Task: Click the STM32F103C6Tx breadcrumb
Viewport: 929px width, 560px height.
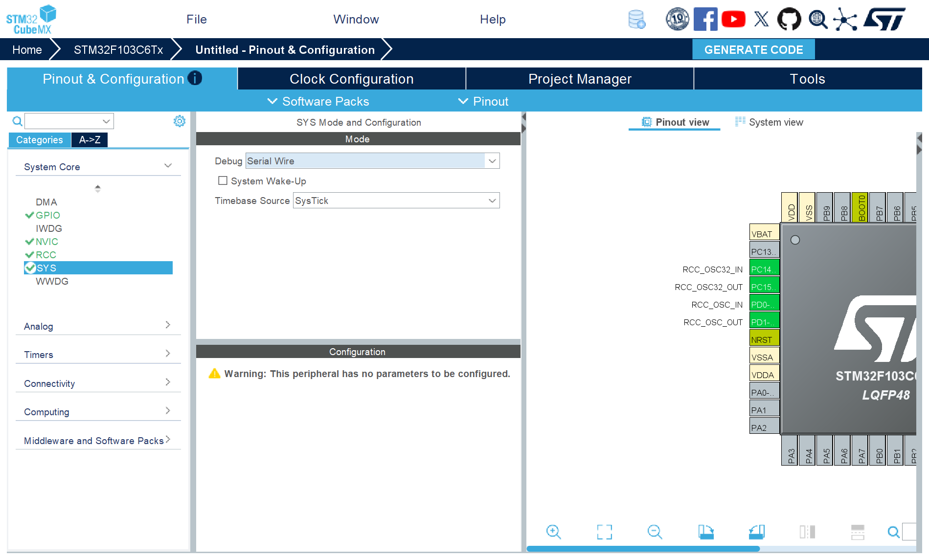Action: click(x=118, y=50)
